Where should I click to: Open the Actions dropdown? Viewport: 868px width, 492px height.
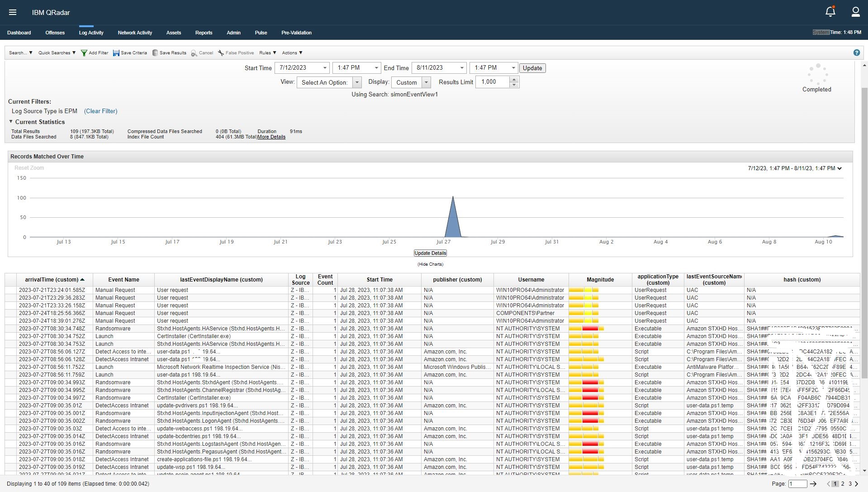292,53
